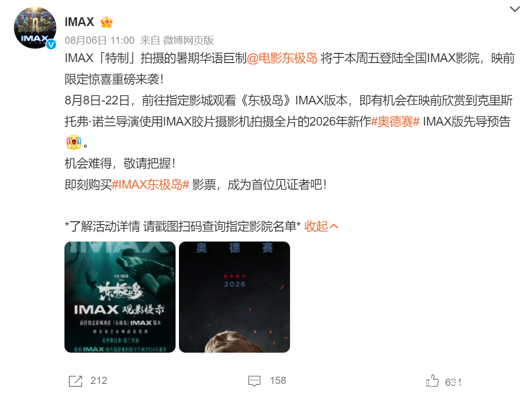Click the 微博网页版 source link
The height and width of the screenshot is (395, 532).
coord(188,40)
